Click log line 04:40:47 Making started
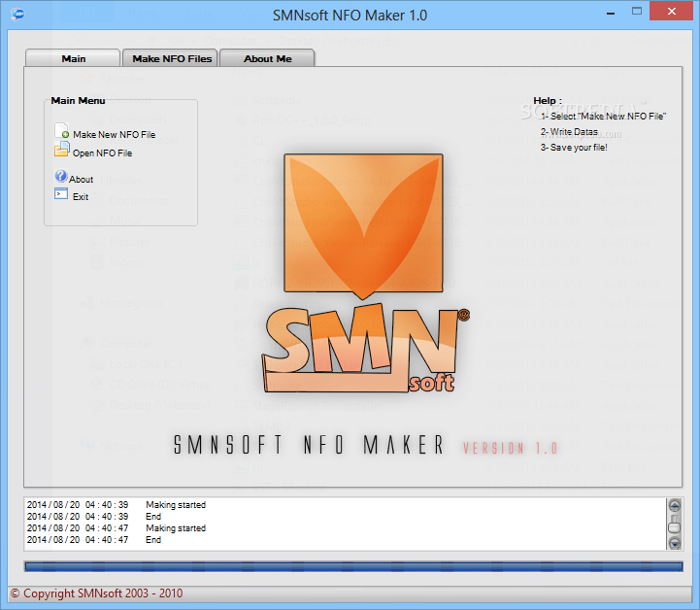Image resolution: width=700 pixels, height=610 pixels. tap(117, 527)
